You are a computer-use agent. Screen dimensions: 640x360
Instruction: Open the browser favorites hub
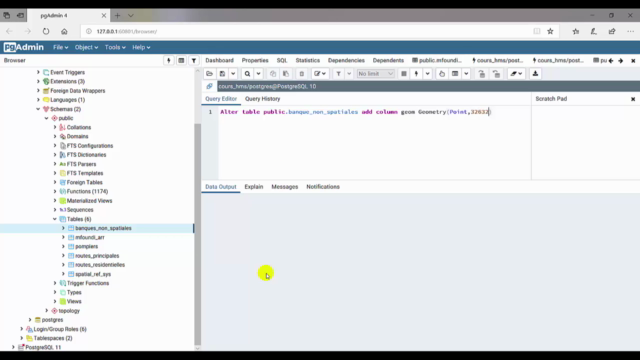click(x=576, y=31)
